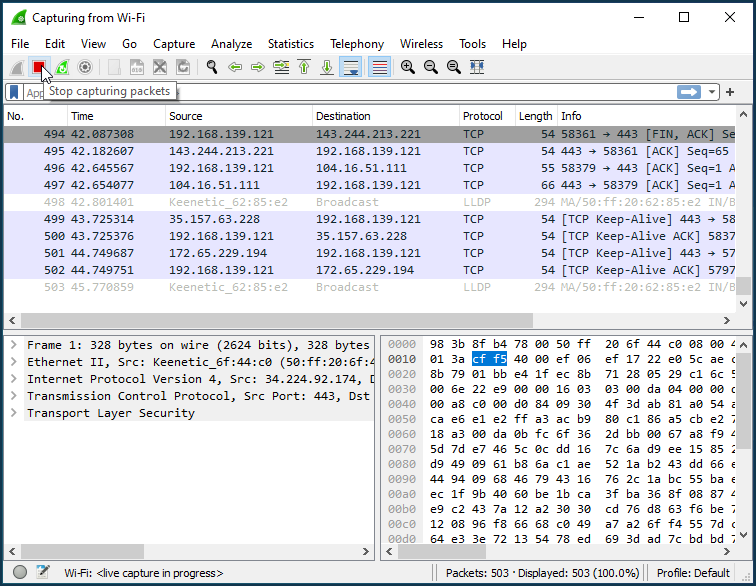756x586 pixels.
Task: Open the Statistics menu
Action: click(x=291, y=44)
